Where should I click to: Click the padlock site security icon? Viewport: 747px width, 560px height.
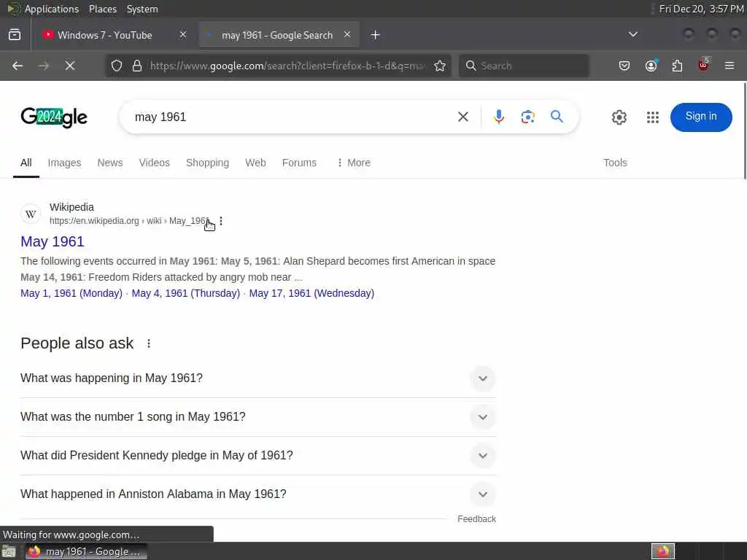coord(137,66)
